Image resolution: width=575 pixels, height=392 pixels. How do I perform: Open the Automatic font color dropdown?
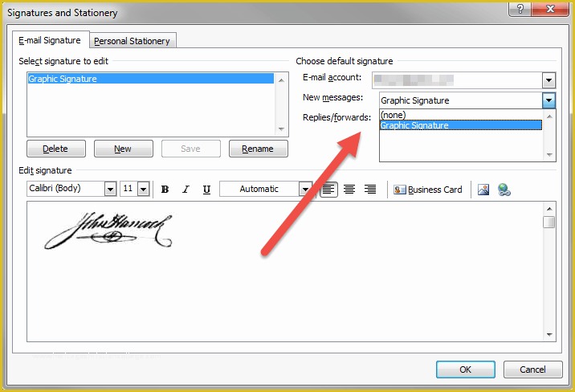click(305, 190)
